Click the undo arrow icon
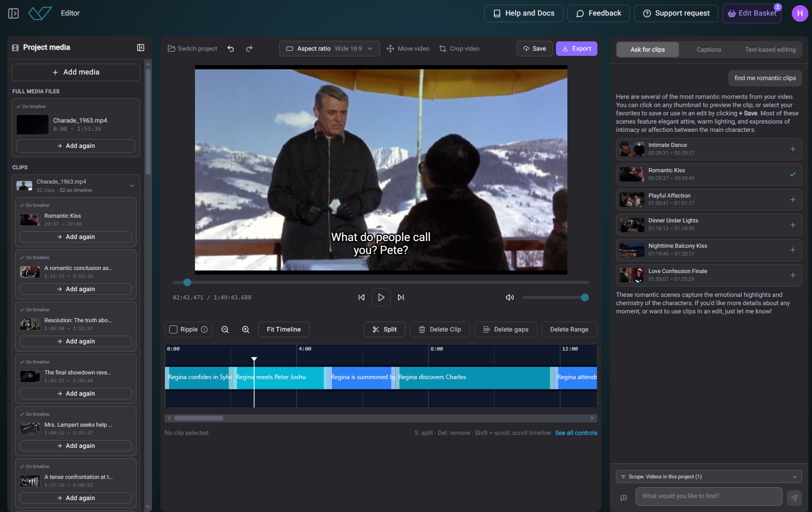The height and width of the screenshot is (512, 812). click(231, 49)
